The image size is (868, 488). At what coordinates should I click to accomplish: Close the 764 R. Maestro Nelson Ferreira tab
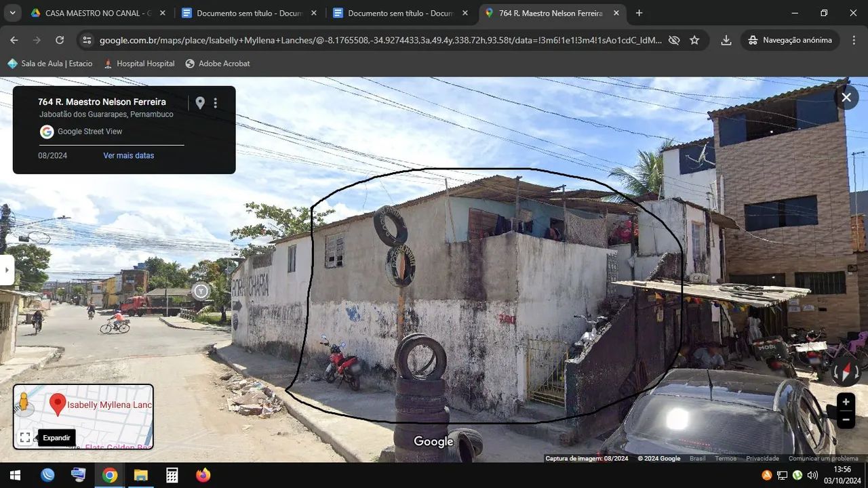tap(616, 13)
